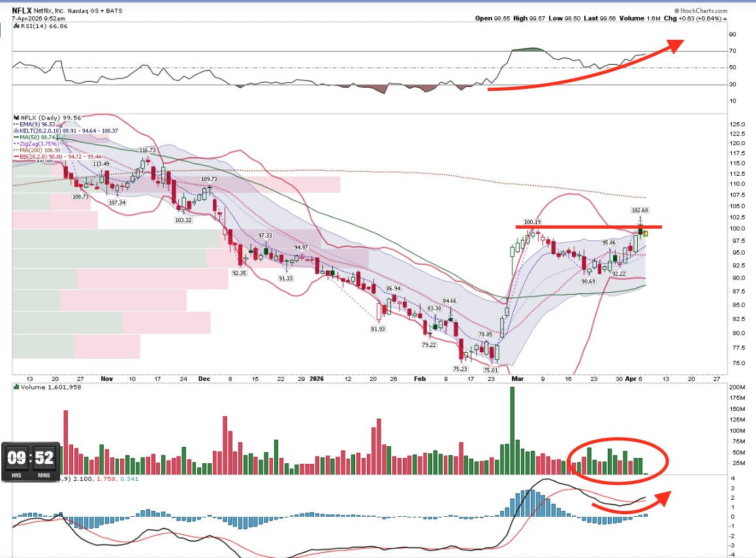756x558 pixels.
Task: Expand the 2026 year label on timeline
Action: pos(317,379)
